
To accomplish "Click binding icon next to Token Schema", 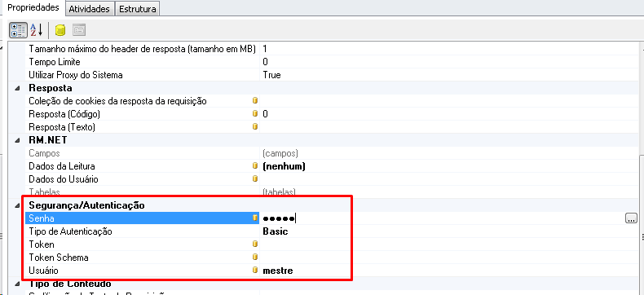I will tap(254, 258).
